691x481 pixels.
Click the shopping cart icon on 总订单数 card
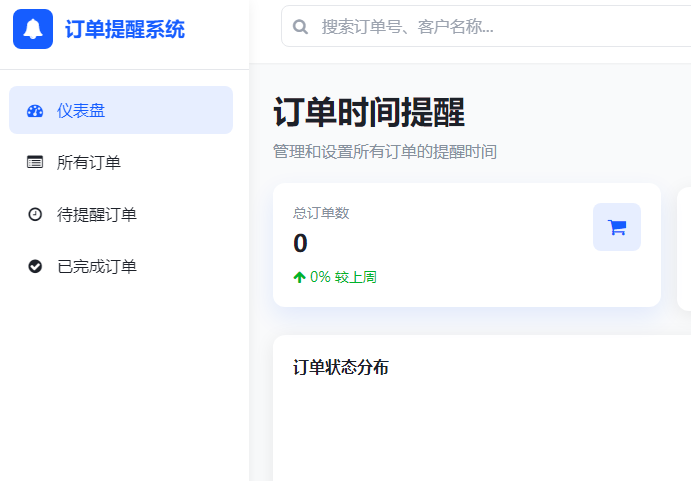[x=616, y=227]
